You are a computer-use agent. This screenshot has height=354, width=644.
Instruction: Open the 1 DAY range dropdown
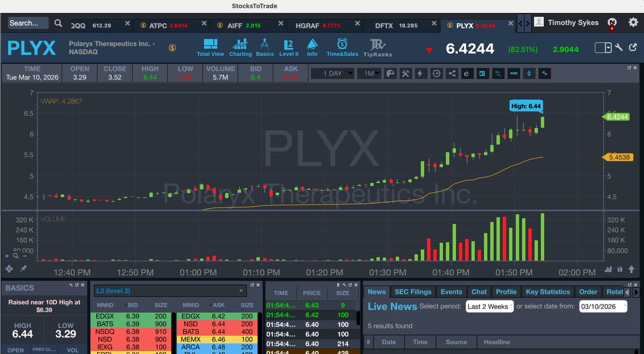tap(332, 73)
